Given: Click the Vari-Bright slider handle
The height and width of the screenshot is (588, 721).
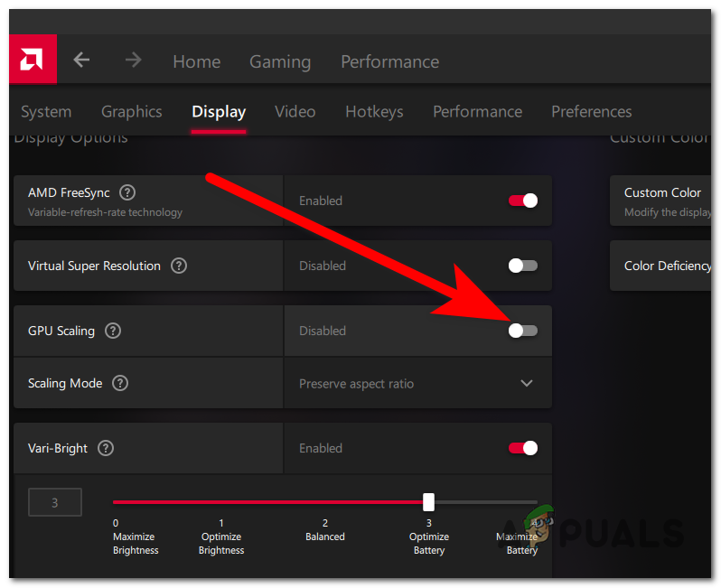Looking at the screenshot, I should (428, 502).
